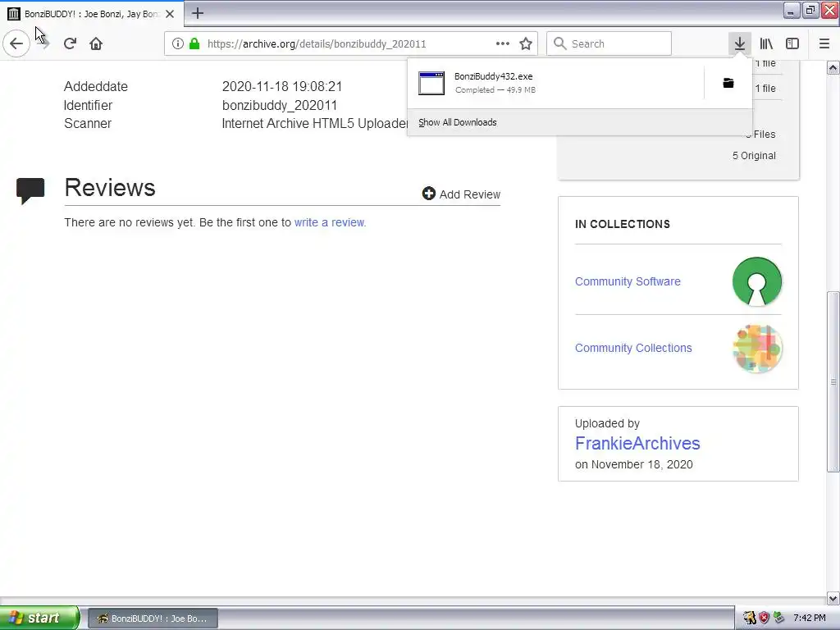Image resolution: width=840 pixels, height=630 pixels.
Task: Bookmark this page with the star
Action: (526, 43)
